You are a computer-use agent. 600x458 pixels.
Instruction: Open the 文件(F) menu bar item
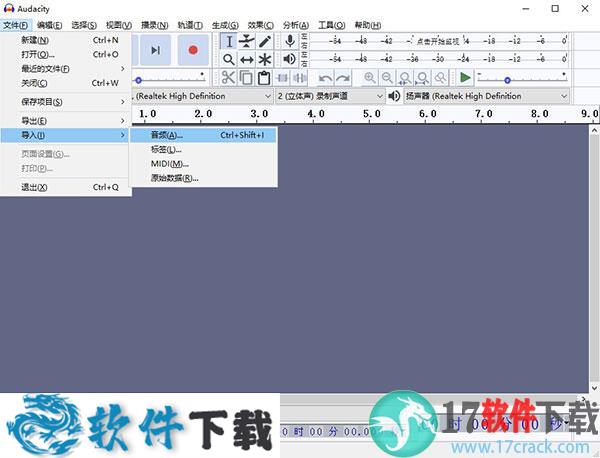tap(16, 25)
